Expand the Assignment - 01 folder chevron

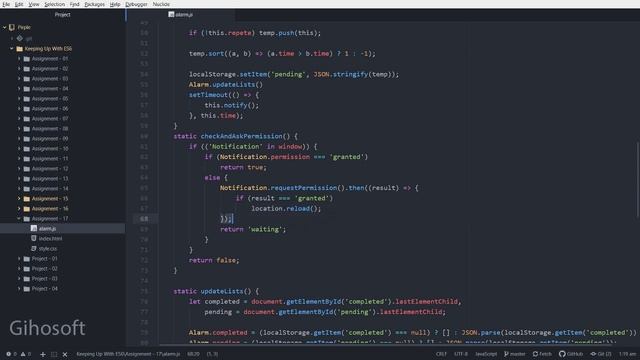[19, 59]
